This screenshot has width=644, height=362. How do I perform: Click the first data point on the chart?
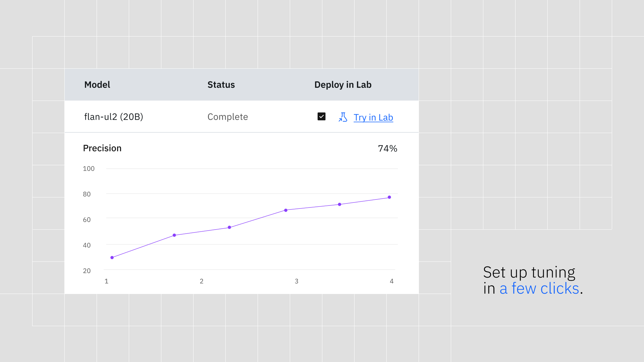tap(112, 257)
